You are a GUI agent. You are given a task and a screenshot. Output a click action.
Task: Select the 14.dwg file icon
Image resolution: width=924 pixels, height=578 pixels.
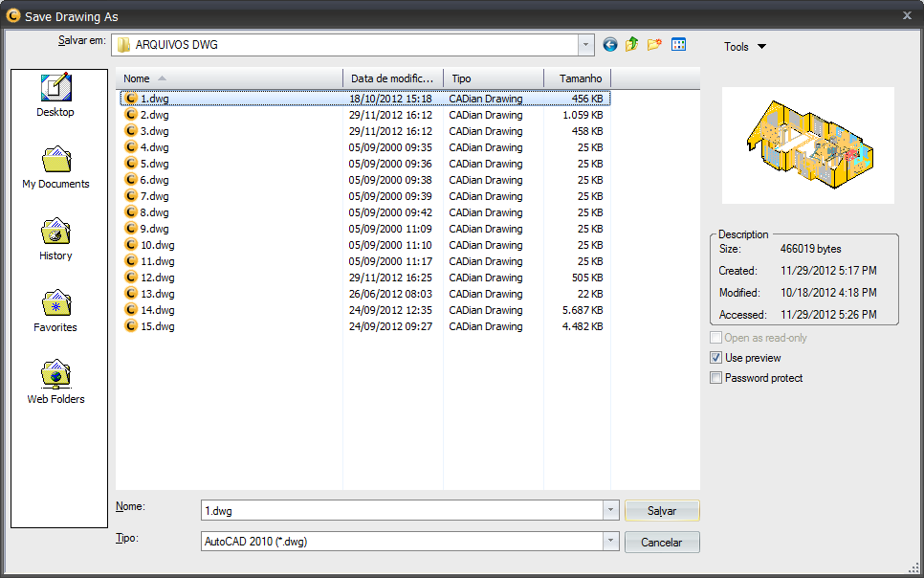click(131, 310)
